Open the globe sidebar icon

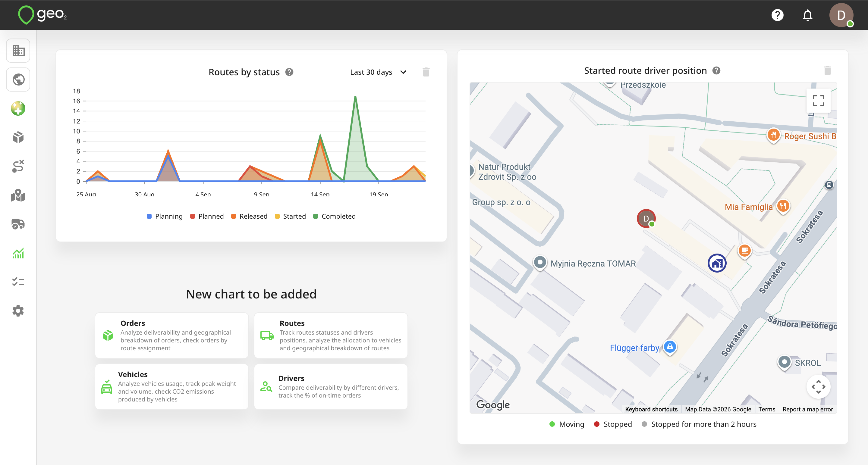[18, 80]
